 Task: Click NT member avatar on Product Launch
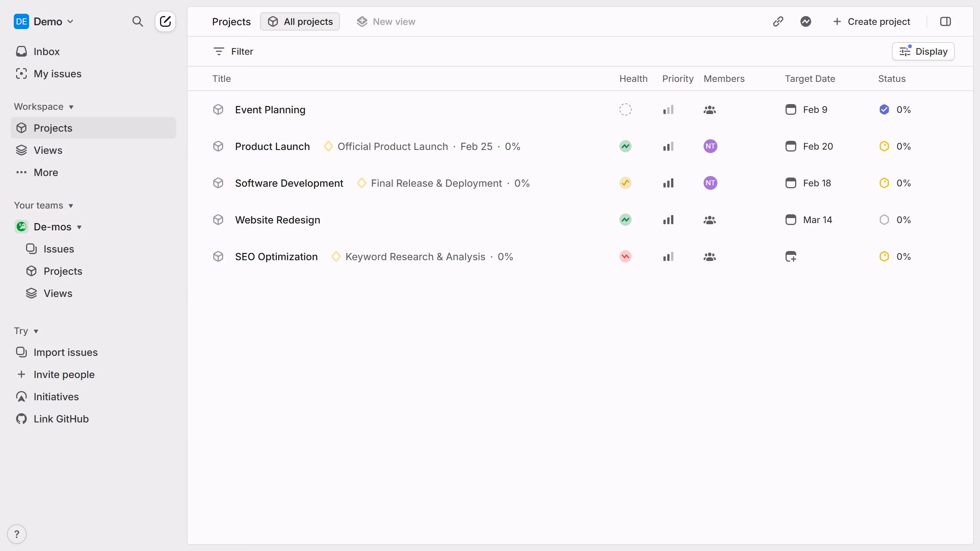point(710,146)
